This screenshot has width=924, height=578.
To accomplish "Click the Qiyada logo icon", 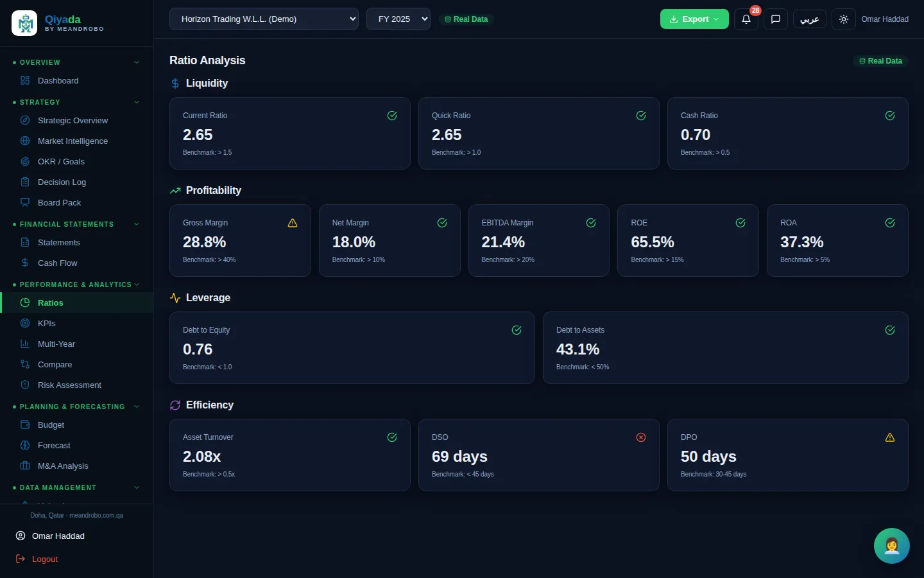I will pyautogui.click(x=24, y=23).
